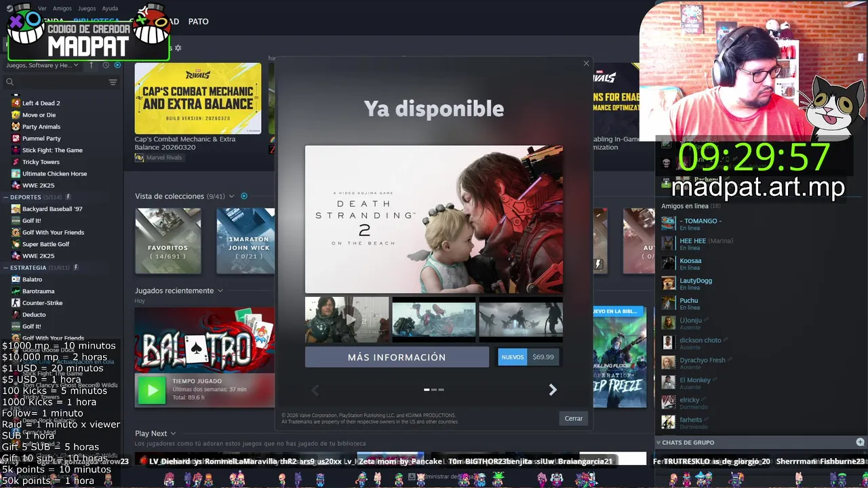The width and height of the screenshot is (868, 488).
Task: Play the Death Stranding 2 trailer thumbnail
Action: tap(347, 319)
